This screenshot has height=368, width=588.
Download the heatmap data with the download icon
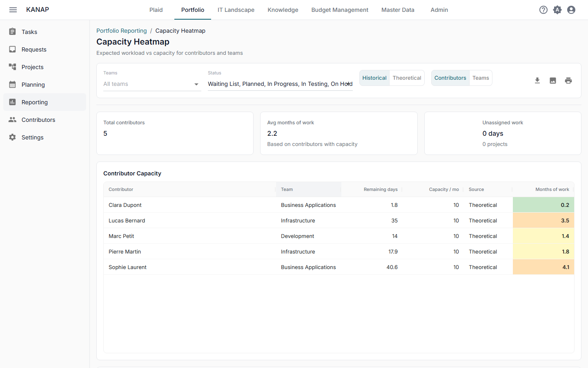(537, 81)
